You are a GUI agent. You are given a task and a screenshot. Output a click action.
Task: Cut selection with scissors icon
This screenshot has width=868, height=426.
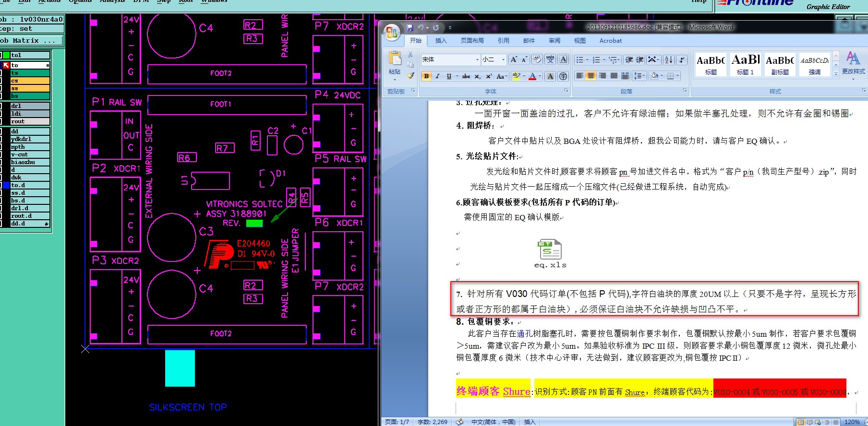pyautogui.click(x=410, y=54)
